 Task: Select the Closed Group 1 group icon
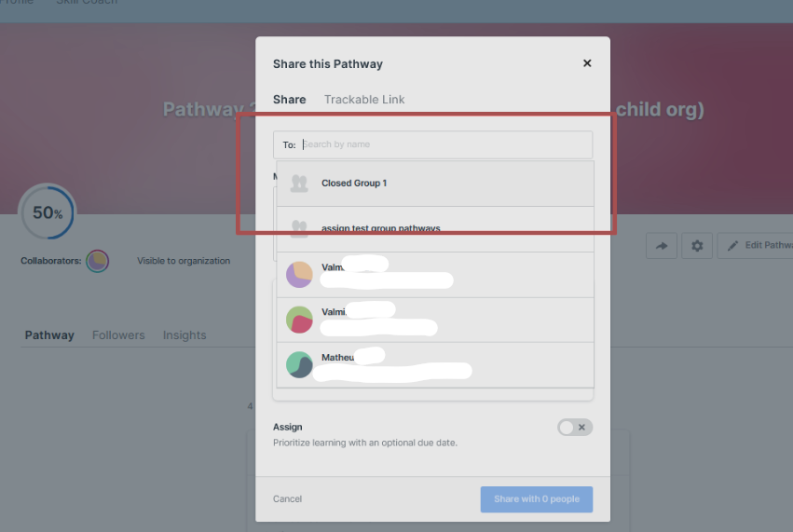299,184
